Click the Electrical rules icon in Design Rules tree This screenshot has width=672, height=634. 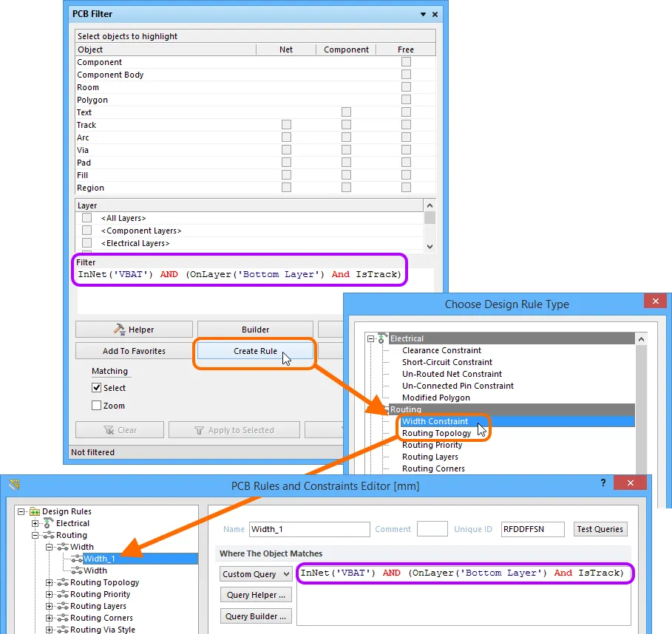tap(49, 523)
